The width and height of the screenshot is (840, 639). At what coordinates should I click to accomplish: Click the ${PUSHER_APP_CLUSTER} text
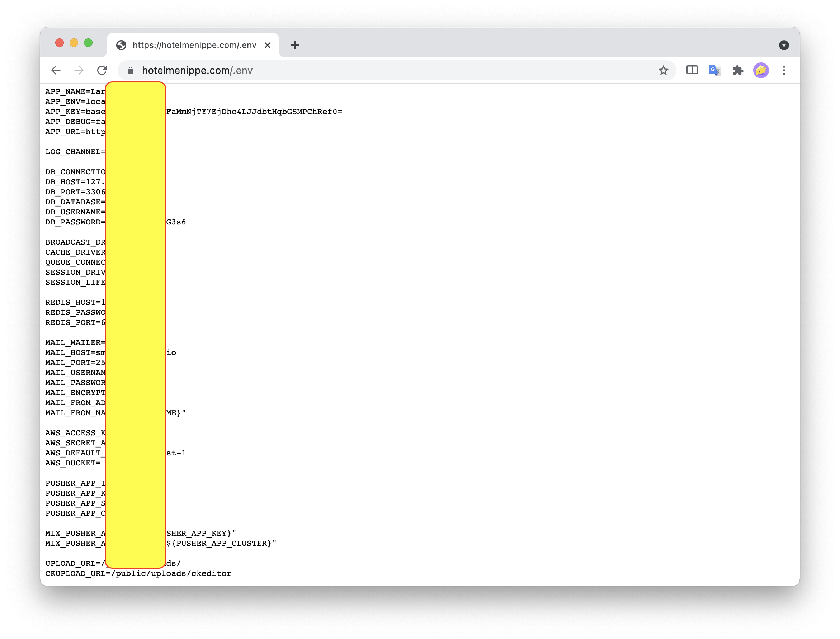219,543
